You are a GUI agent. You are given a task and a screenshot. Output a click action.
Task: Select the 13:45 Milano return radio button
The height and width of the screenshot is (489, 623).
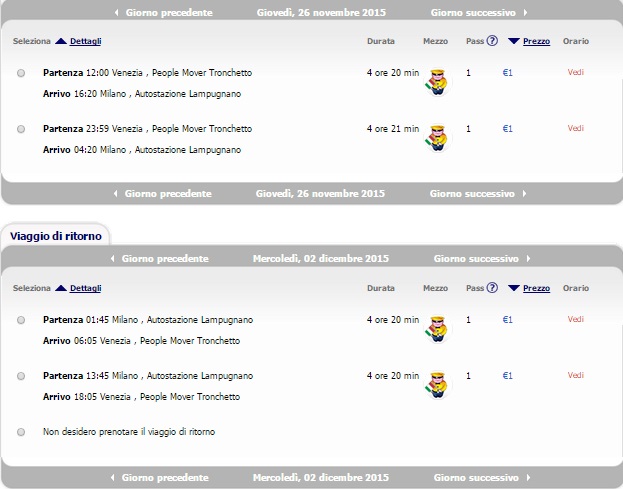click(22, 376)
